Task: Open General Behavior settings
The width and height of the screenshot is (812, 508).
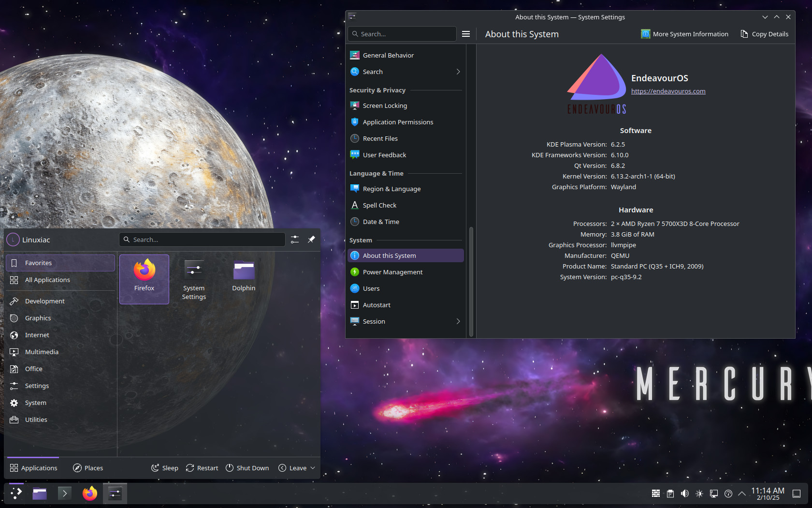Action: [406, 55]
